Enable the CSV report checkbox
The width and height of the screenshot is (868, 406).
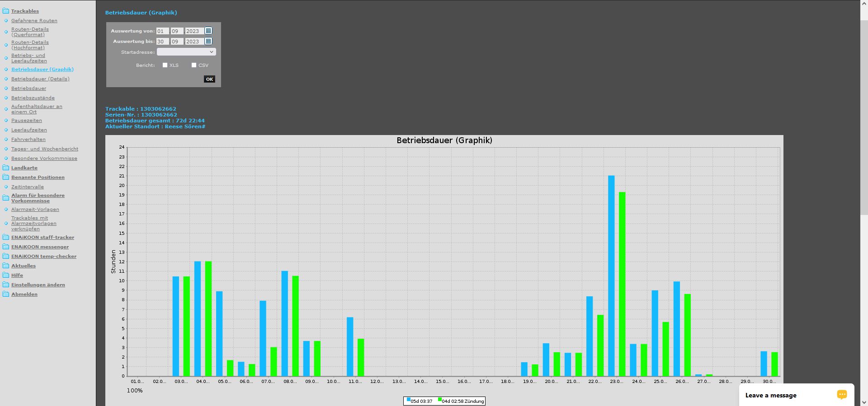coord(194,65)
